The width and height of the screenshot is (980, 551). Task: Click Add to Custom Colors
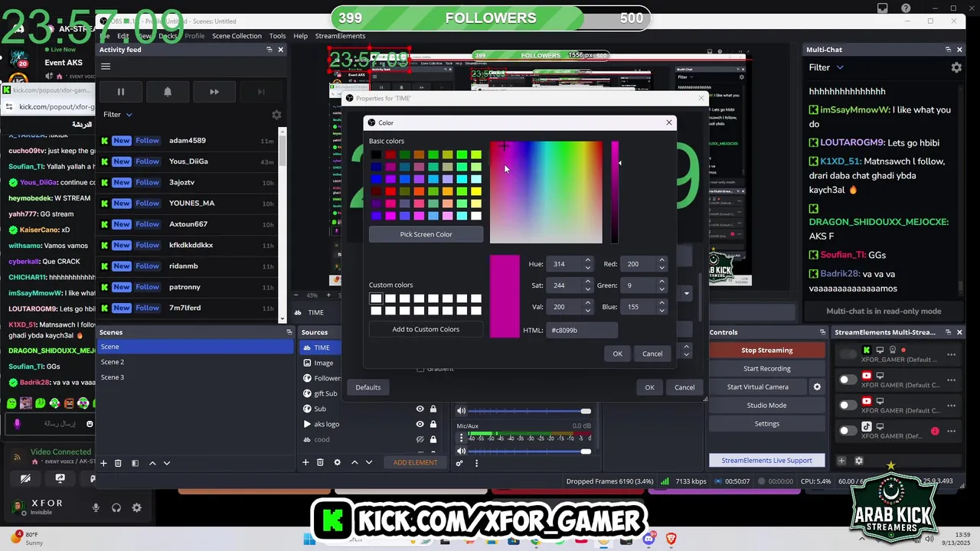(x=426, y=329)
